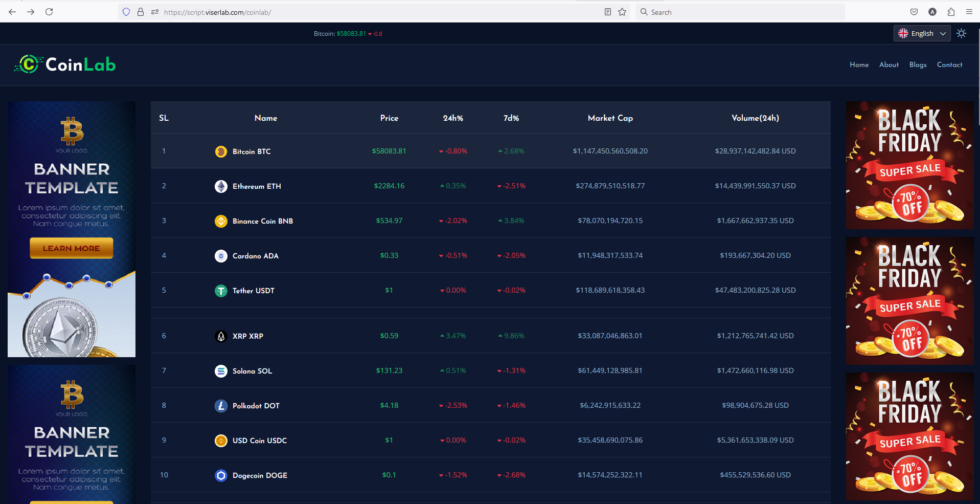Click the browser Search field
The height and width of the screenshot is (504, 980).
pyautogui.click(x=740, y=12)
